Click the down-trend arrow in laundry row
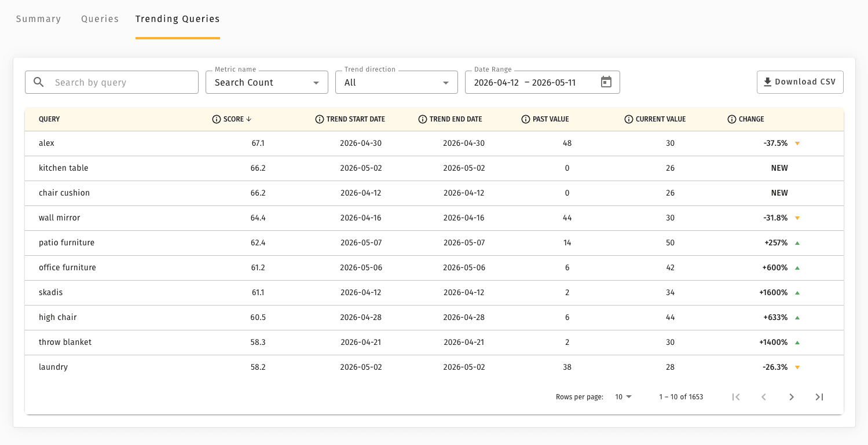 pos(797,367)
